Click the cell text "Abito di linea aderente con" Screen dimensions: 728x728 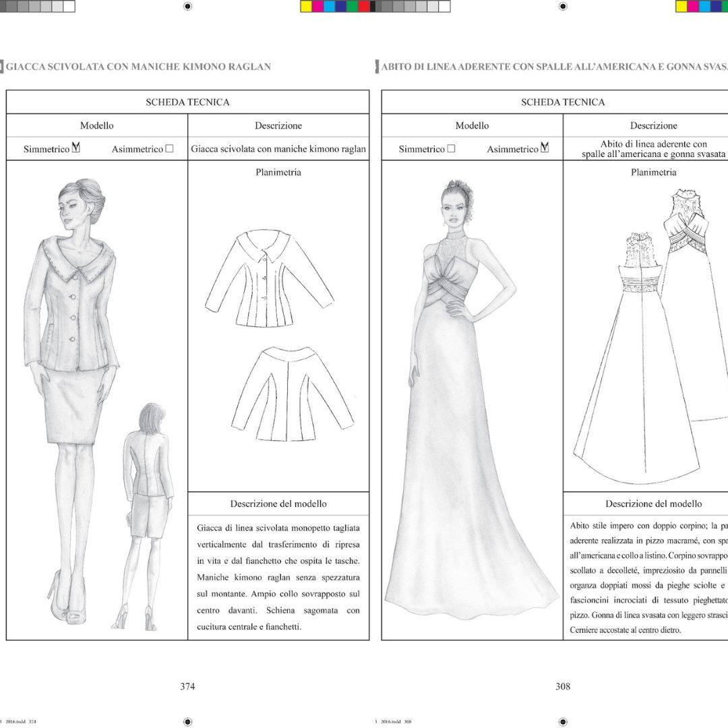click(x=653, y=144)
